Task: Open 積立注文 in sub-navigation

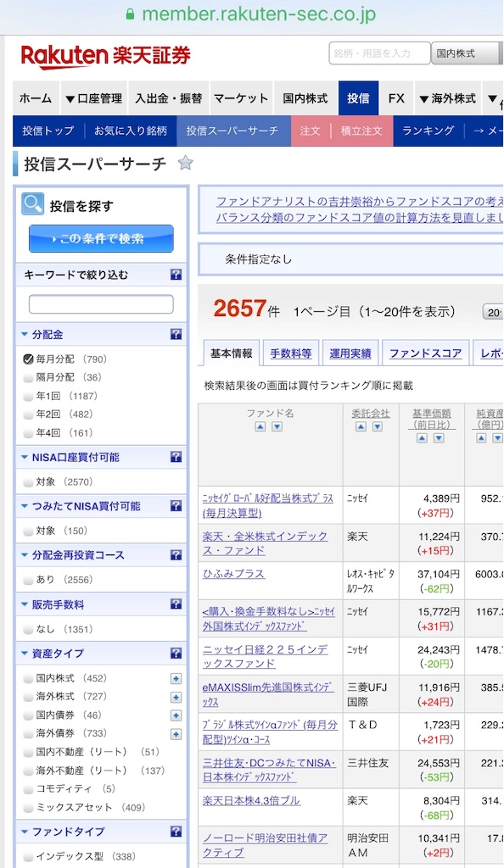Action: pyautogui.click(x=361, y=131)
